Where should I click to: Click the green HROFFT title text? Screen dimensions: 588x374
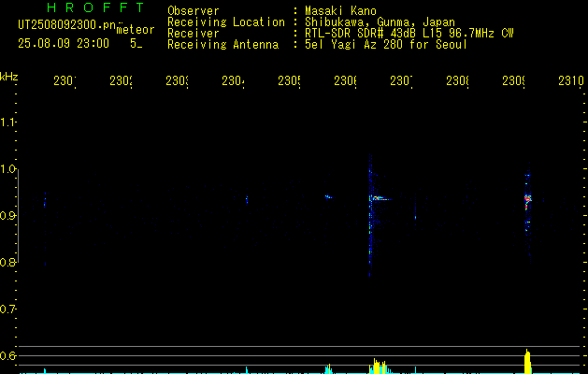point(96,7)
